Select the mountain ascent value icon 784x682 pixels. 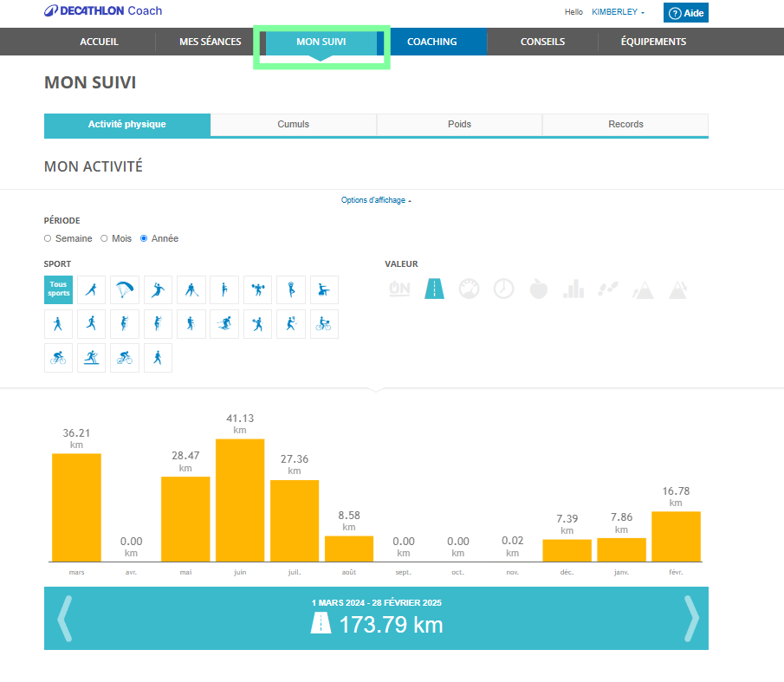[x=642, y=289]
